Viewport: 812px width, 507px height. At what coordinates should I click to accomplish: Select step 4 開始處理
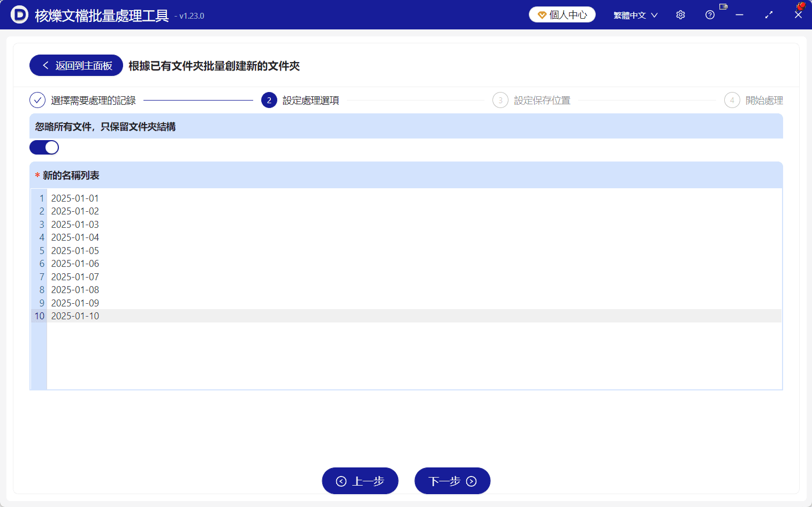point(754,100)
